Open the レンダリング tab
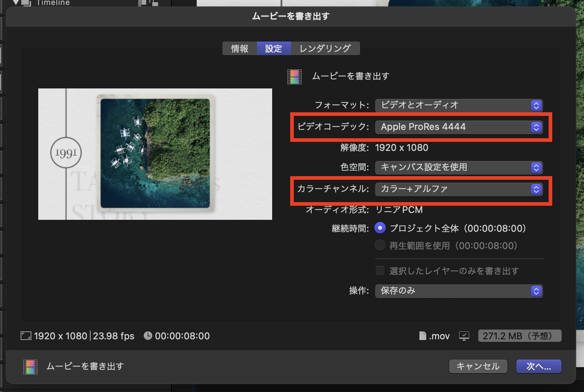The height and width of the screenshot is (392, 584). [325, 48]
